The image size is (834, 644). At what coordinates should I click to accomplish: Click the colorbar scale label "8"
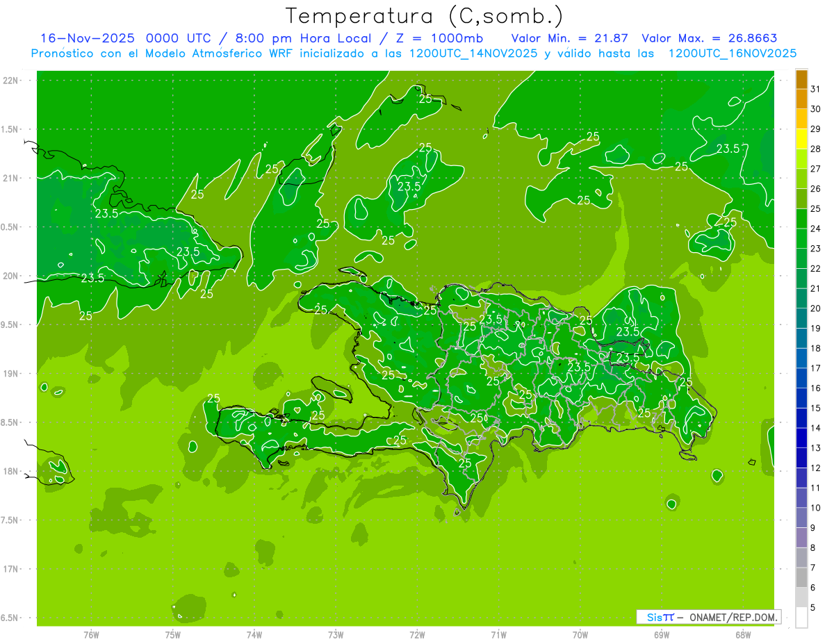tap(813, 547)
